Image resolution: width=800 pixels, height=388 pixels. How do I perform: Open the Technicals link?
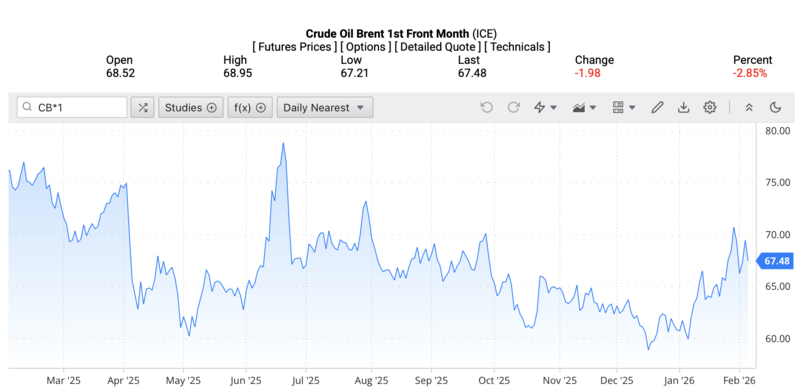[517, 47]
